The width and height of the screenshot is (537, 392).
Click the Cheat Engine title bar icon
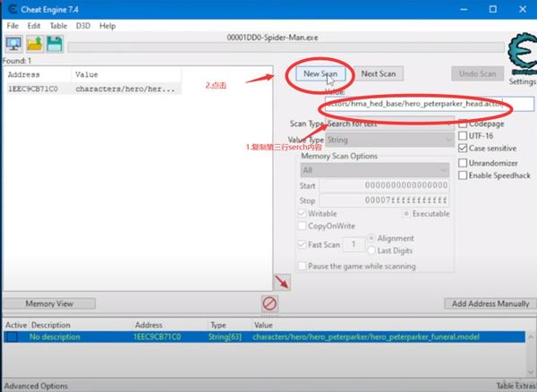pyautogui.click(x=13, y=9)
